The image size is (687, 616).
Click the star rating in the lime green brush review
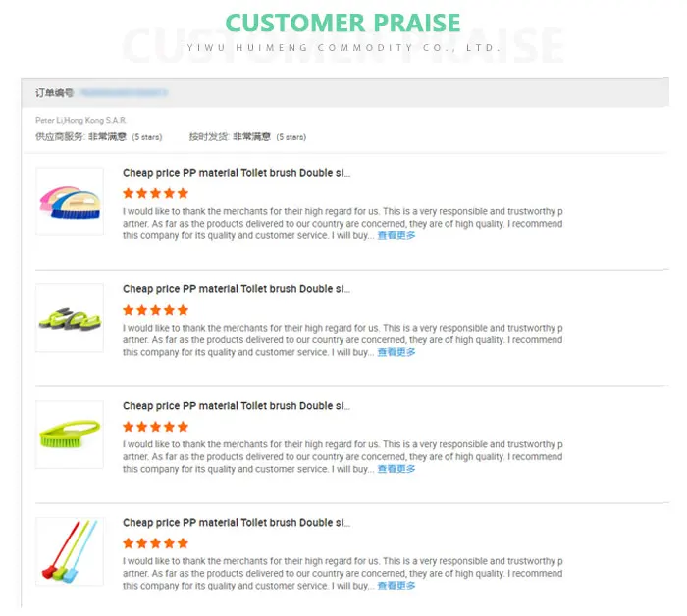[x=155, y=427]
